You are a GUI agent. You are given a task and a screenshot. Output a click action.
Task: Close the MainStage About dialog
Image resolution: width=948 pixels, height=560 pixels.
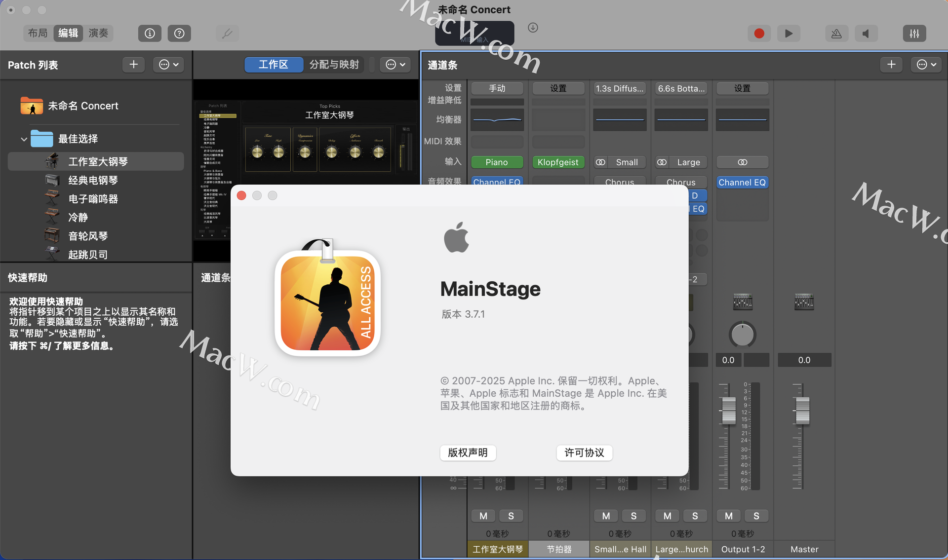241,195
